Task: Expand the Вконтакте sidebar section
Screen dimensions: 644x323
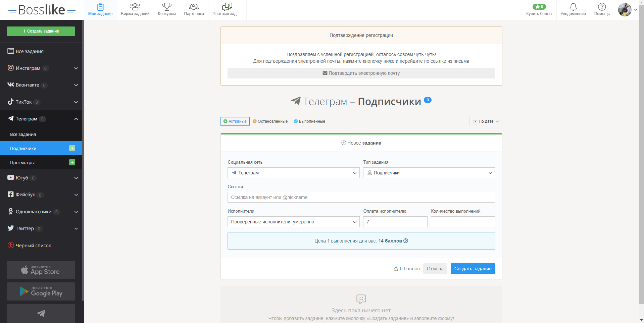Action: tap(76, 85)
